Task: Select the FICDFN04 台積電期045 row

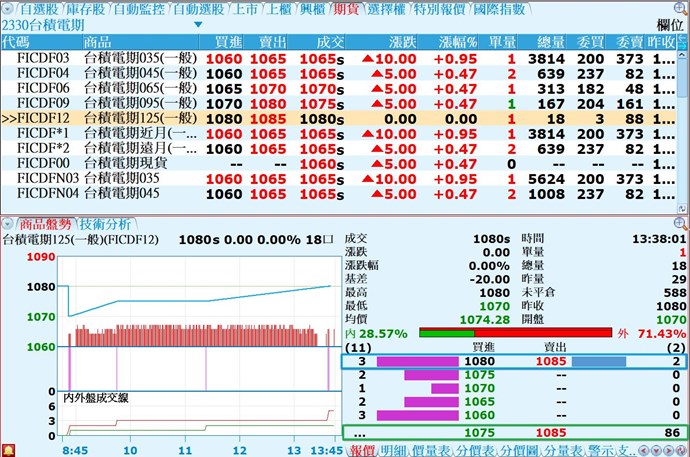Action: click(x=339, y=194)
